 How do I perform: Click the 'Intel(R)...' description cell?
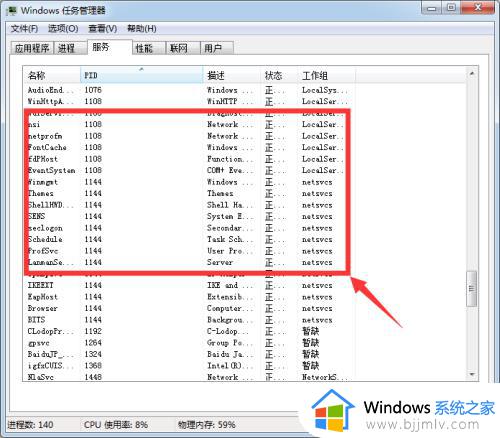[230, 366]
